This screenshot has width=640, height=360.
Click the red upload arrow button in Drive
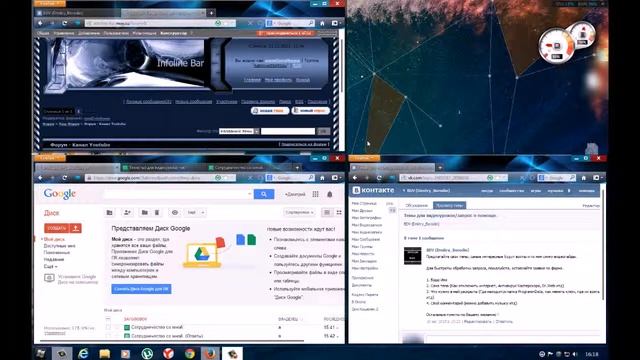point(76,228)
